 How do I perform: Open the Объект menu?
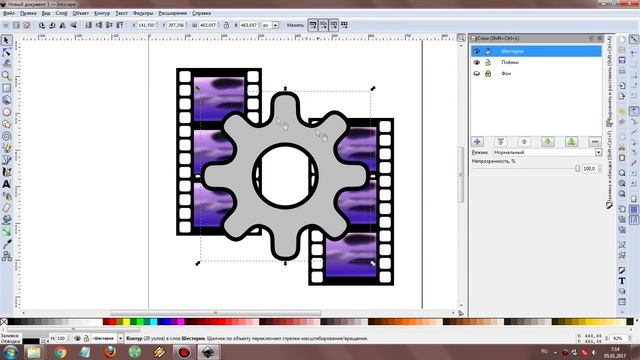point(80,13)
